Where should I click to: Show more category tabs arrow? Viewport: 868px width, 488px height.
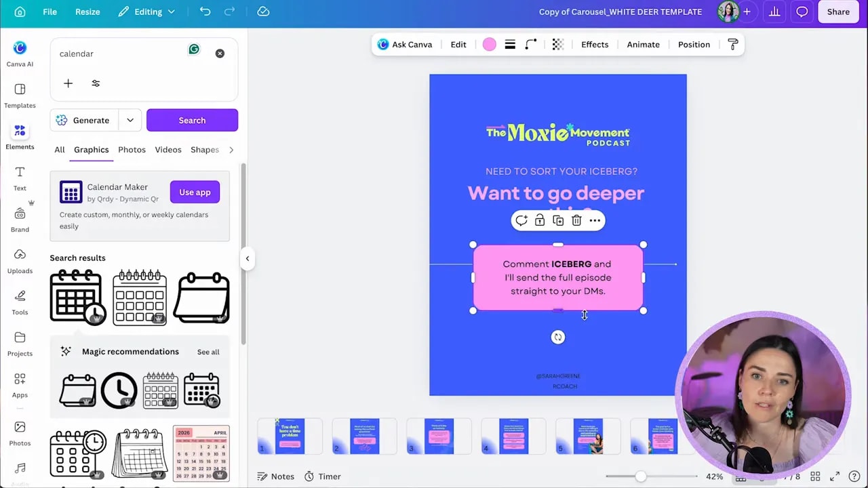pos(231,150)
